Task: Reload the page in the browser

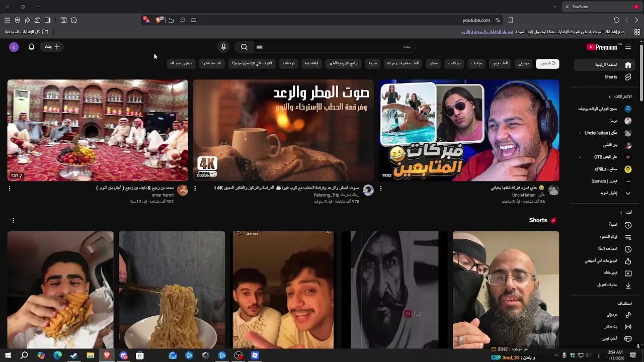Action: click(x=616, y=20)
